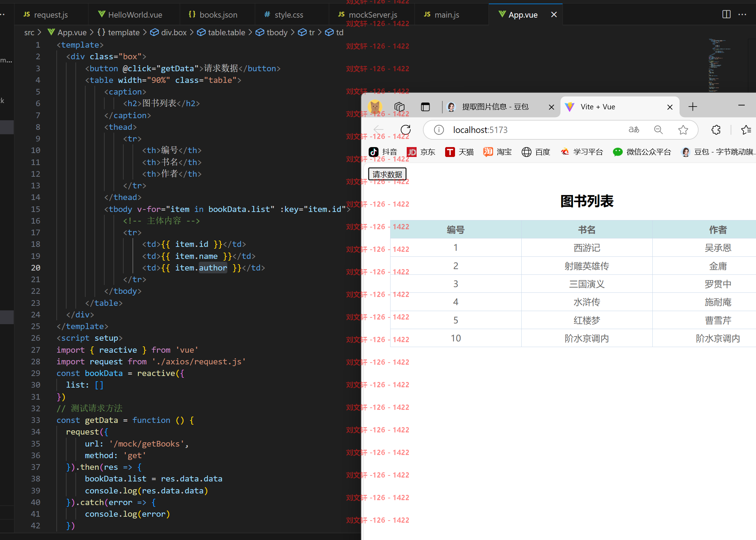Click the 射雕英雄传 table cell
This screenshot has width=756, height=540.
pos(587,266)
